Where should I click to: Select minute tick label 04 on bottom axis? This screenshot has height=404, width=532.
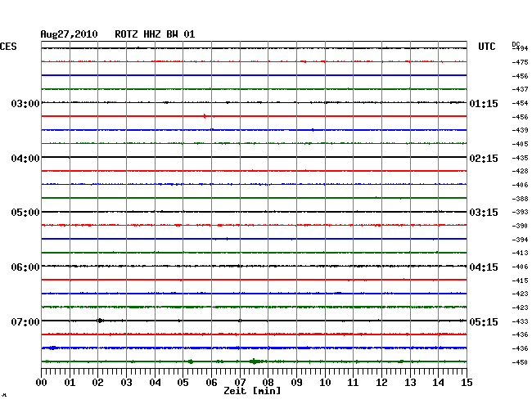tap(155, 383)
